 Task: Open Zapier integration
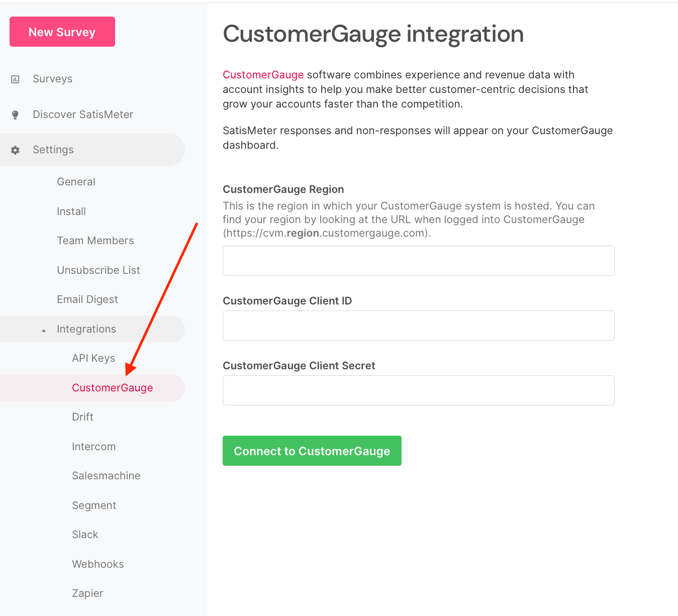pos(87,593)
